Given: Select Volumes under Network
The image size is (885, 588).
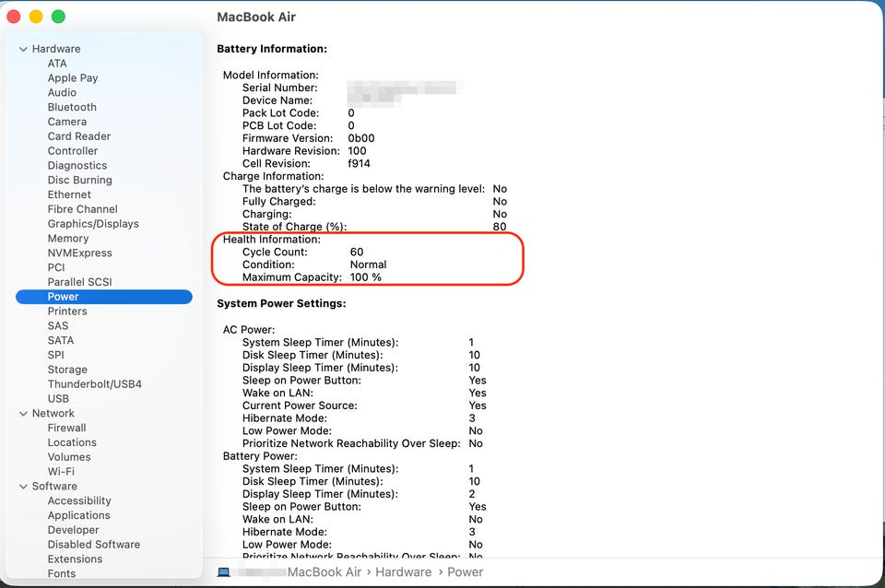Looking at the screenshot, I should point(69,458).
